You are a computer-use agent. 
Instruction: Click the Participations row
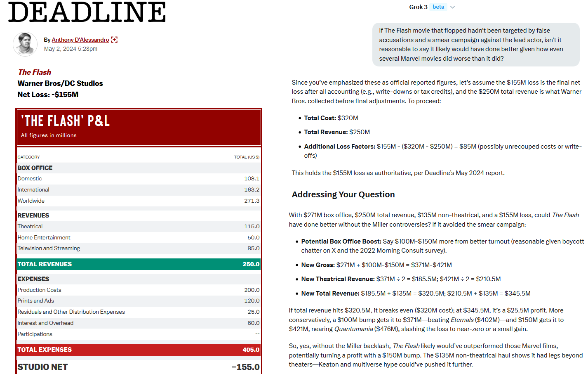139,334
